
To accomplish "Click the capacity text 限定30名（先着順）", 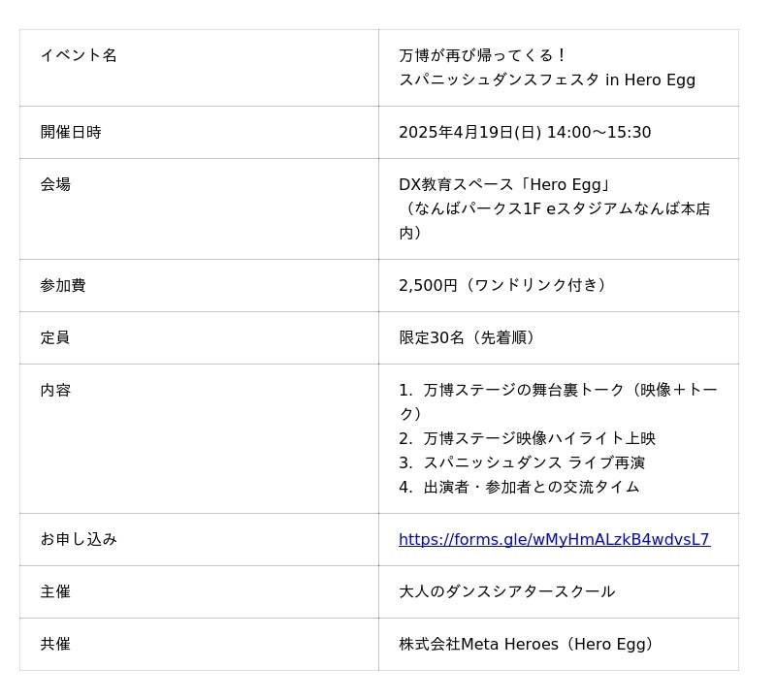I will tap(470, 337).
